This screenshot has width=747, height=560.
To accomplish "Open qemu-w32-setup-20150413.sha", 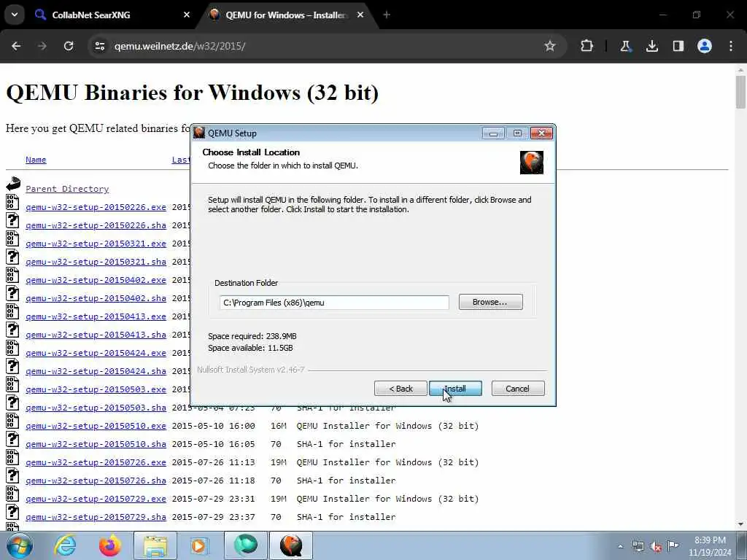I will [96, 335].
